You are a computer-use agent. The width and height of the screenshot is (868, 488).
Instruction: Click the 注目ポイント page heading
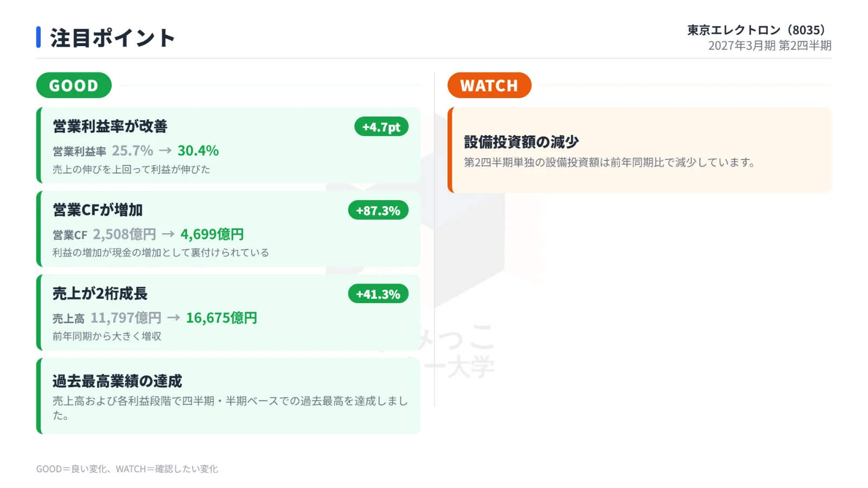(x=113, y=38)
